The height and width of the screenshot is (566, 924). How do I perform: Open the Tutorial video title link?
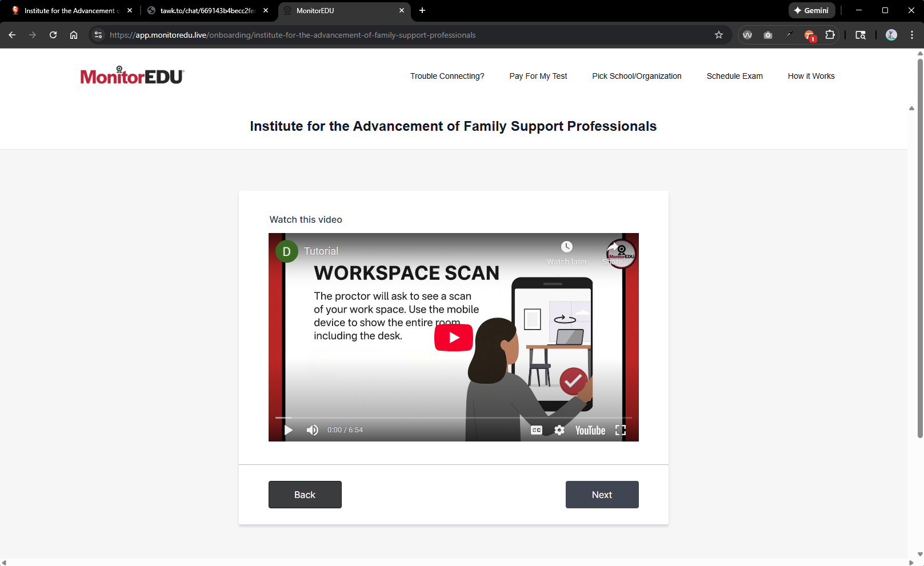point(321,251)
